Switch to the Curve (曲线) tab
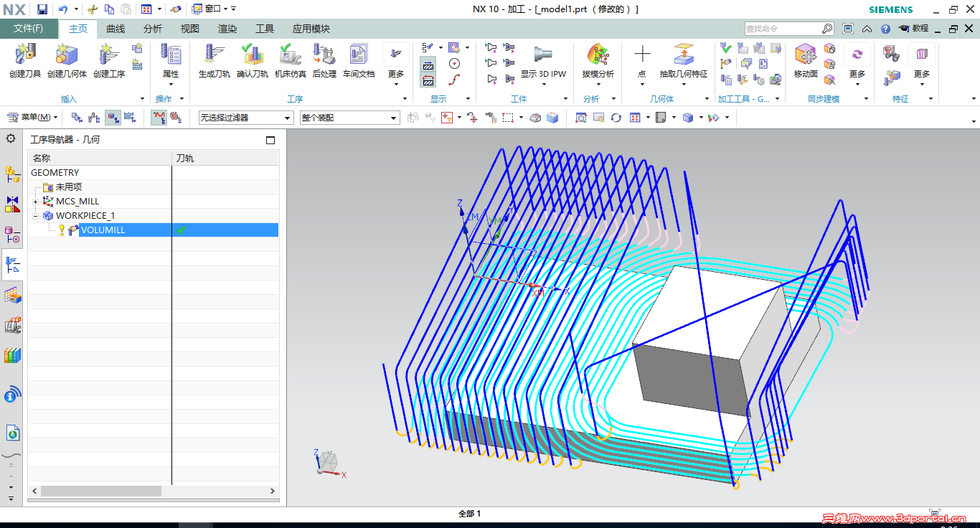 pyautogui.click(x=116, y=29)
